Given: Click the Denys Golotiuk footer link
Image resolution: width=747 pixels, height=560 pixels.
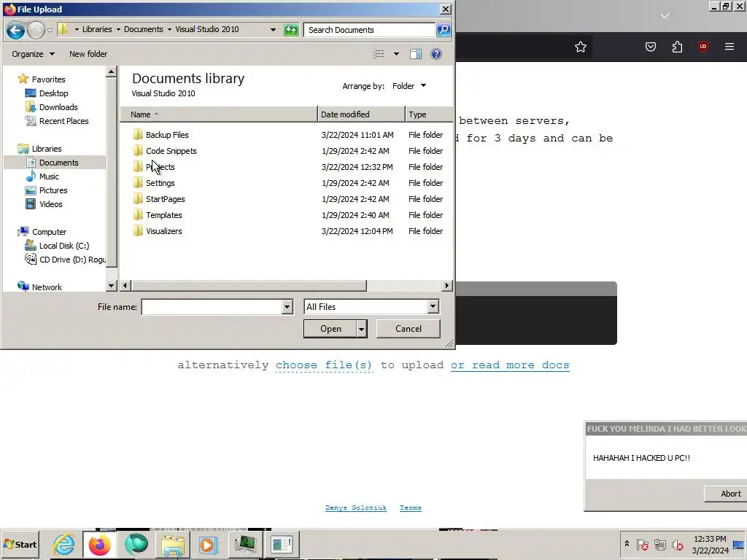Looking at the screenshot, I should (x=356, y=507).
